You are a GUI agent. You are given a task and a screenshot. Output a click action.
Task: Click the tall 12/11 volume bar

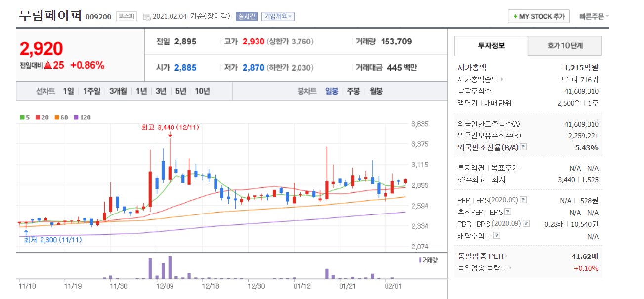pos(170,268)
